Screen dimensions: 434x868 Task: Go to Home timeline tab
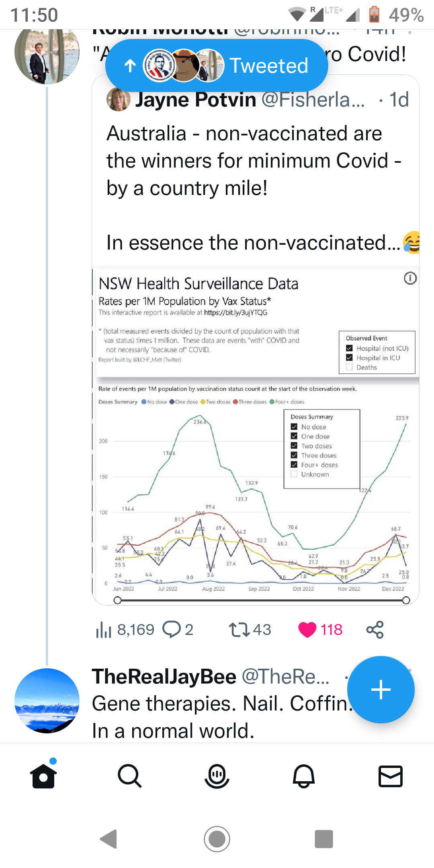click(x=43, y=776)
